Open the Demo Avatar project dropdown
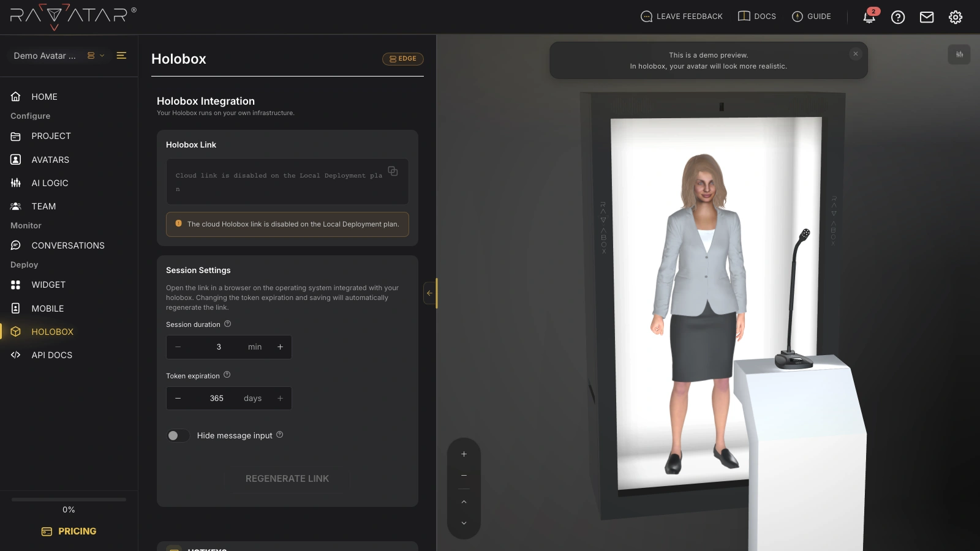 click(59, 56)
